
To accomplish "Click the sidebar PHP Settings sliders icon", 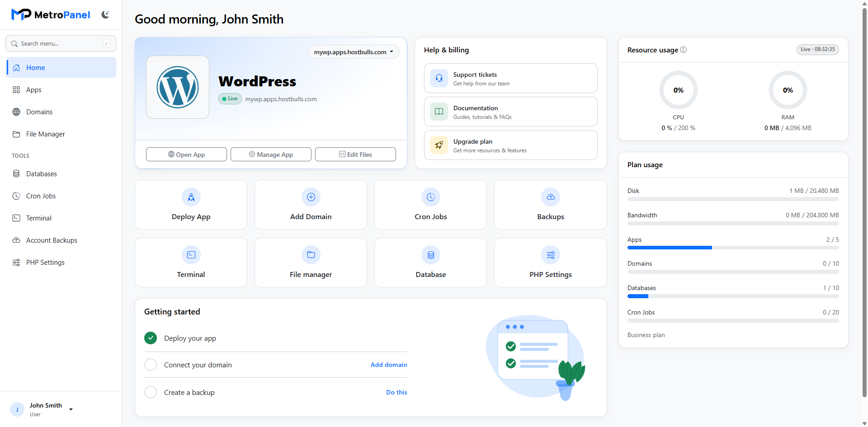I will [16, 262].
